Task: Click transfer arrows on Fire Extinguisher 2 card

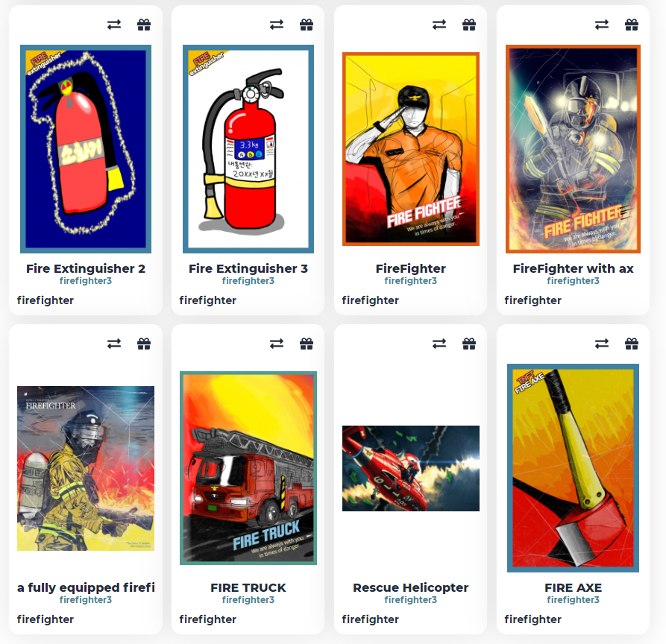Action: tap(114, 25)
